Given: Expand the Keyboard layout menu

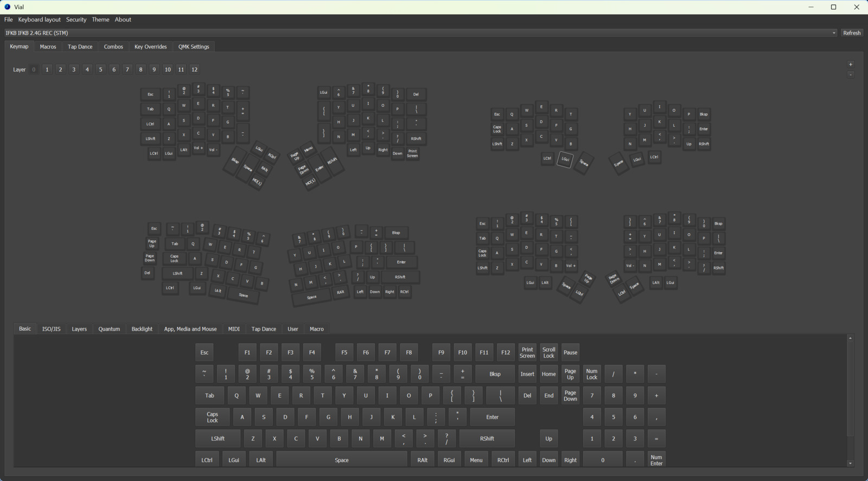Looking at the screenshot, I should (39, 20).
